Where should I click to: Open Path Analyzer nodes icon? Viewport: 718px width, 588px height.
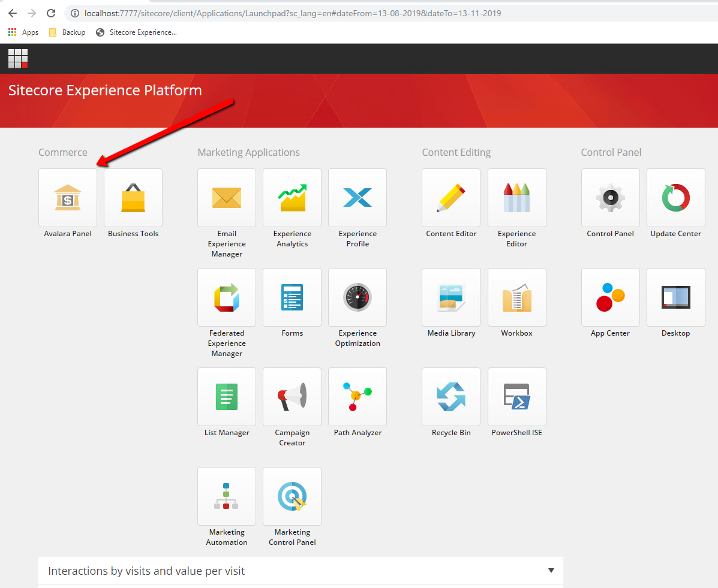click(x=358, y=397)
